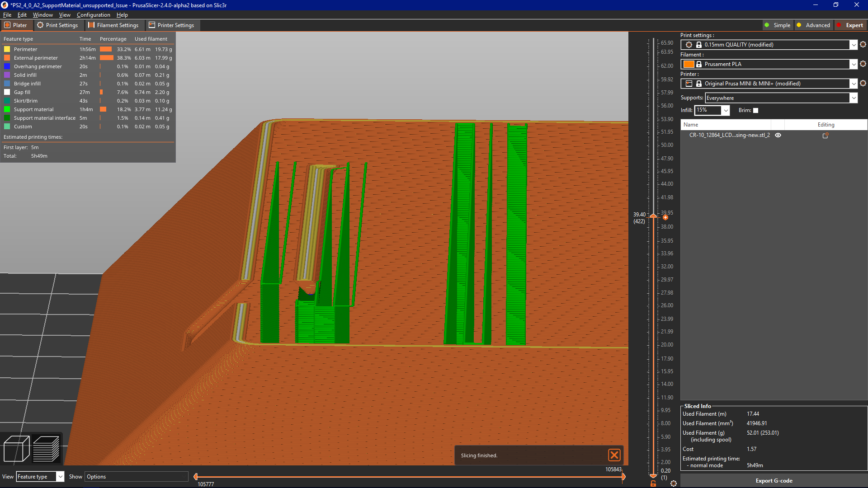Image resolution: width=868 pixels, height=488 pixels.
Task: Dismiss the Slicing finished notification
Action: pos(614,455)
